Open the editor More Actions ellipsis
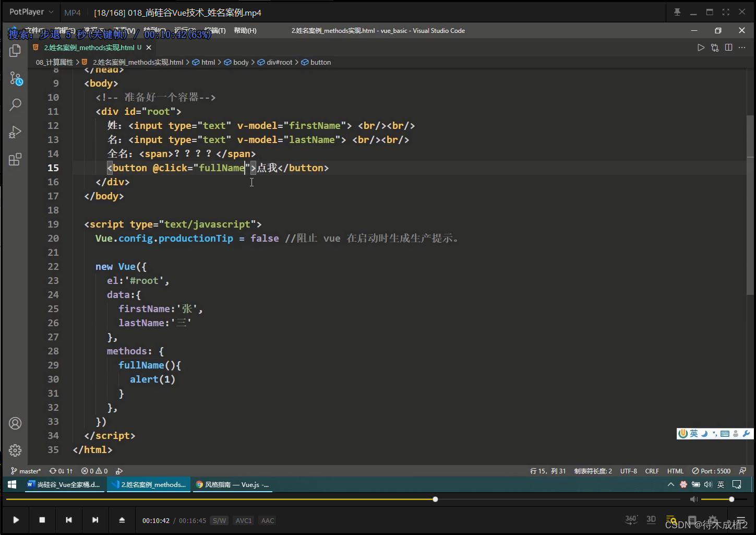756x535 pixels. [x=742, y=47]
